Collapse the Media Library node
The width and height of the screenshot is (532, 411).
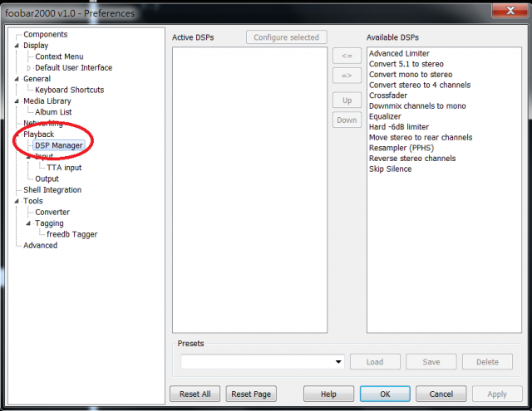coord(17,101)
